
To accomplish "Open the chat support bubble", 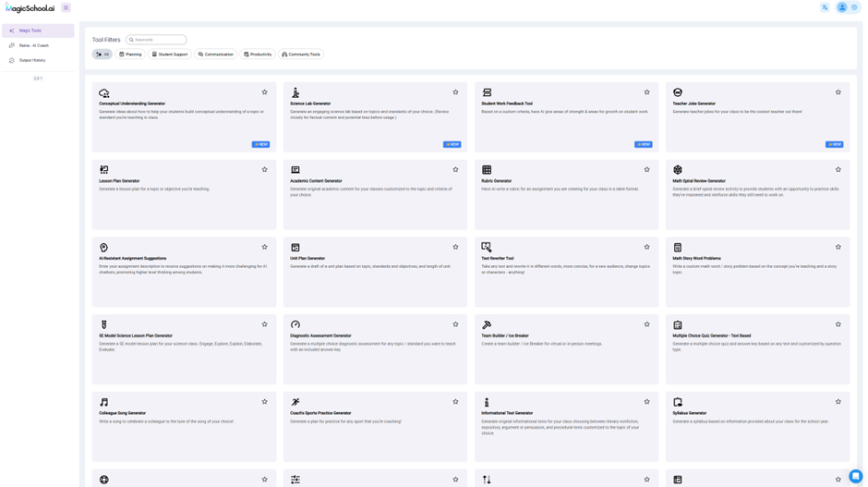I will (856, 476).
